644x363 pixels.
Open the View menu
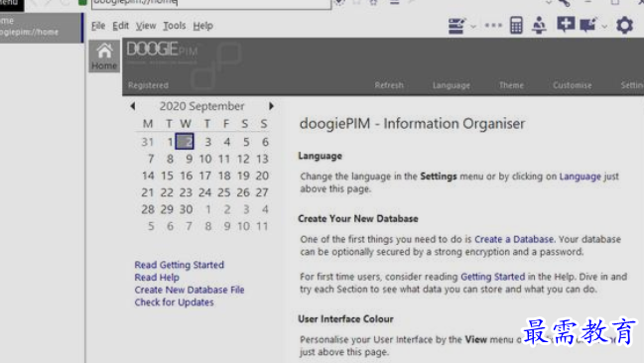pos(146,26)
